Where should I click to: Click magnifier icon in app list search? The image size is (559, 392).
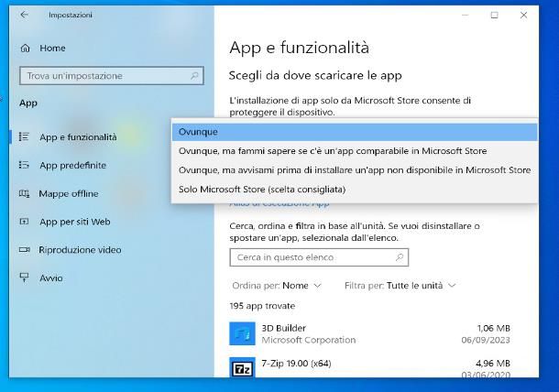(x=400, y=257)
